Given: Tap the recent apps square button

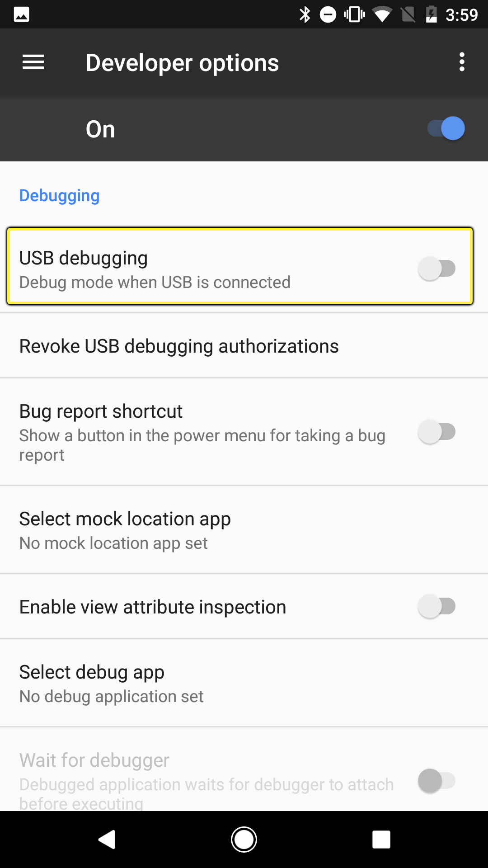Looking at the screenshot, I should point(381,840).
